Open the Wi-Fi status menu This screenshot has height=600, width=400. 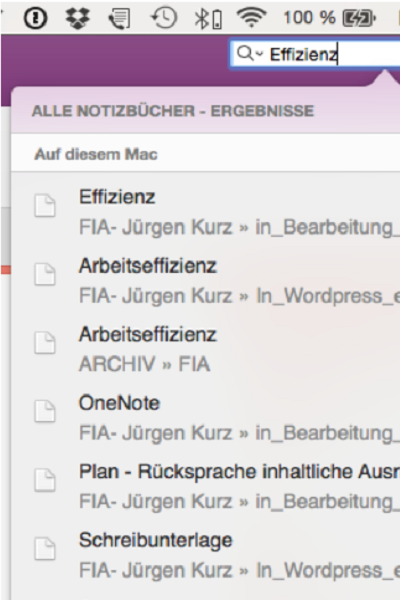[x=251, y=18]
